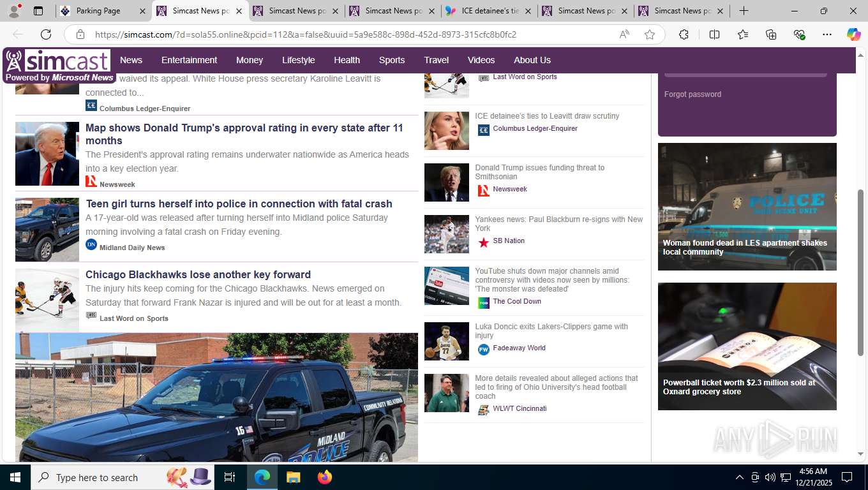Open Collections icon in toolbar
The image size is (868, 490).
pos(771,34)
